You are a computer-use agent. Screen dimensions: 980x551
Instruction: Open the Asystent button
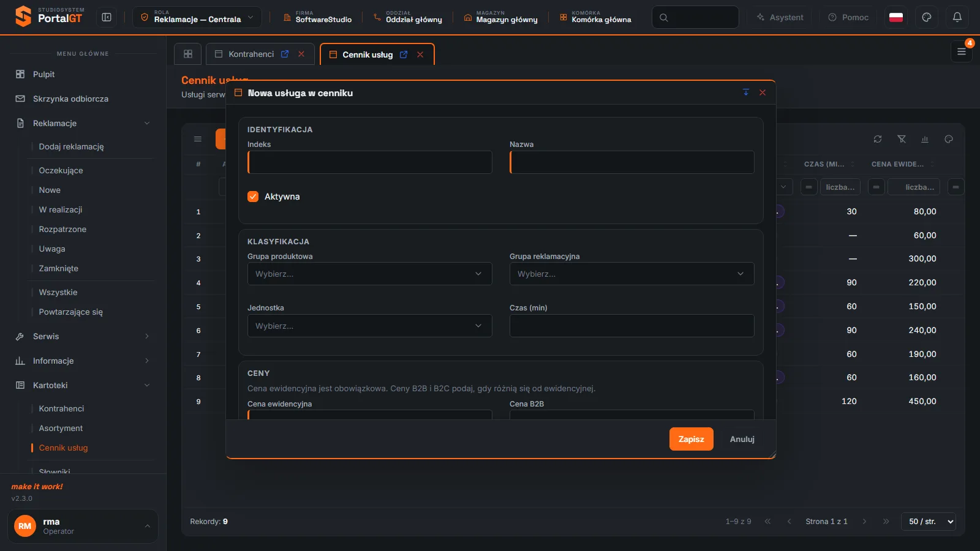[780, 17]
